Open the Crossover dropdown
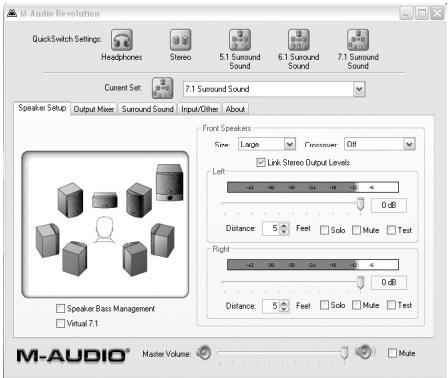Viewport: 448px width, 378px height. (409, 144)
